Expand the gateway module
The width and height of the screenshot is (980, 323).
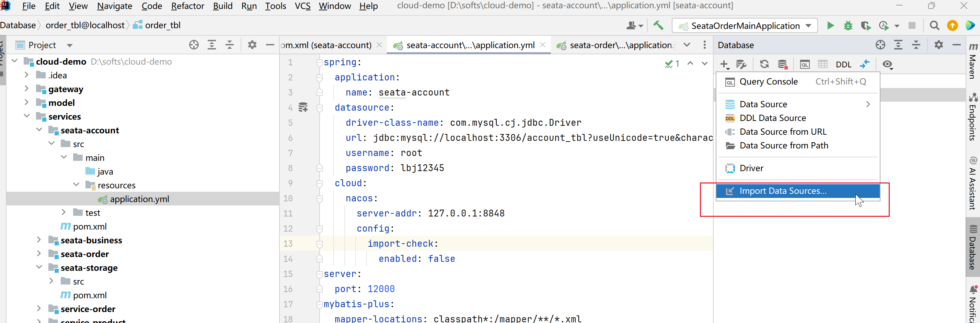27,89
